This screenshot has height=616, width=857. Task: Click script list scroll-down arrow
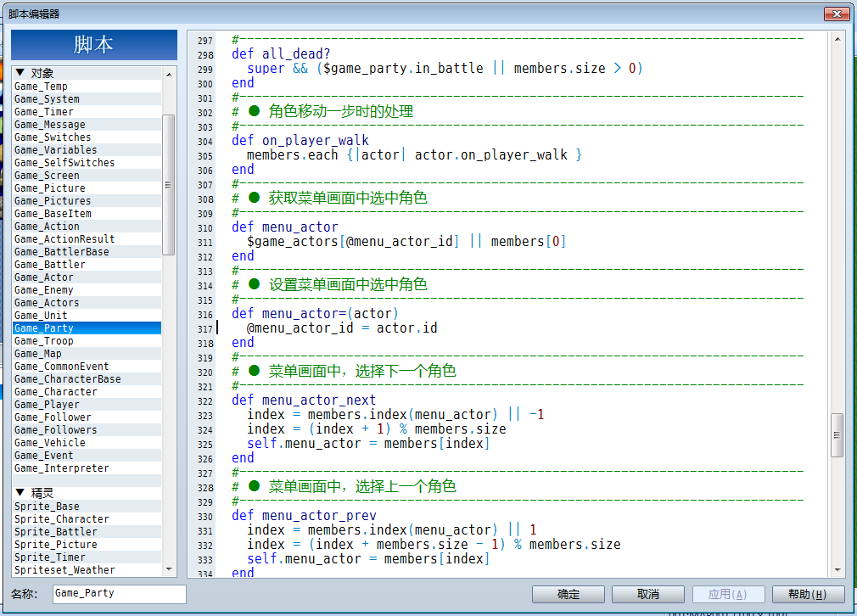(169, 569)
